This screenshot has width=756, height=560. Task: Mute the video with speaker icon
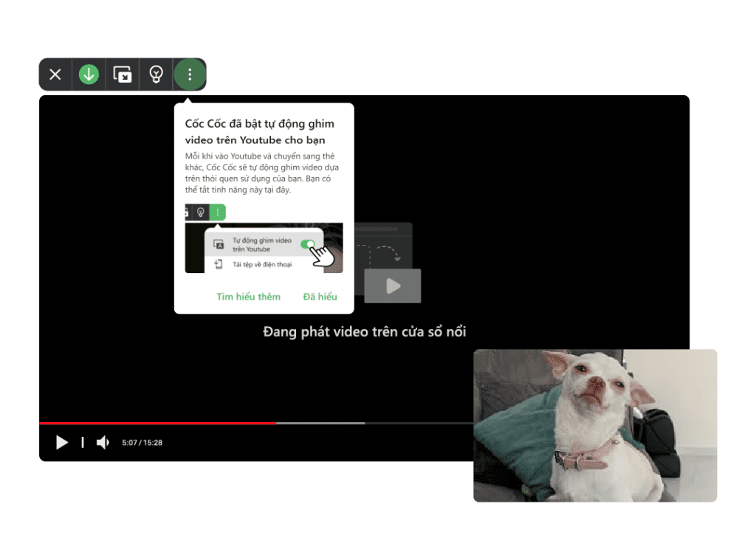tap(103, 443)
